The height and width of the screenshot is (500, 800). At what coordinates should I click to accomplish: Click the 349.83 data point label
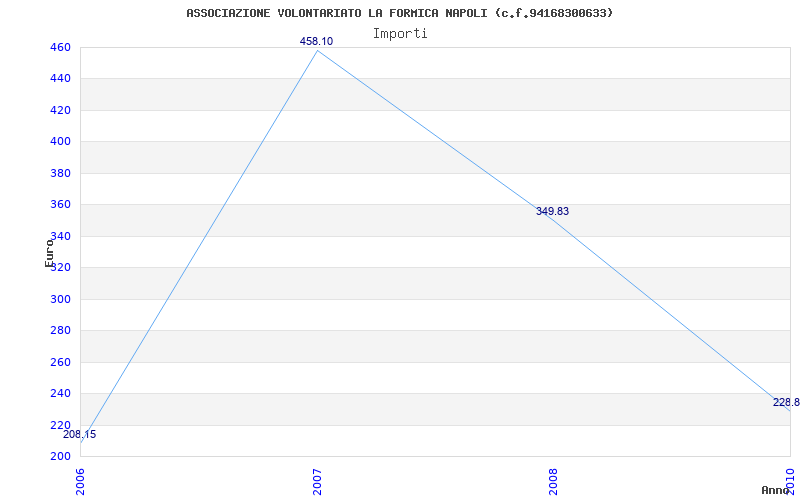[552, 211]
